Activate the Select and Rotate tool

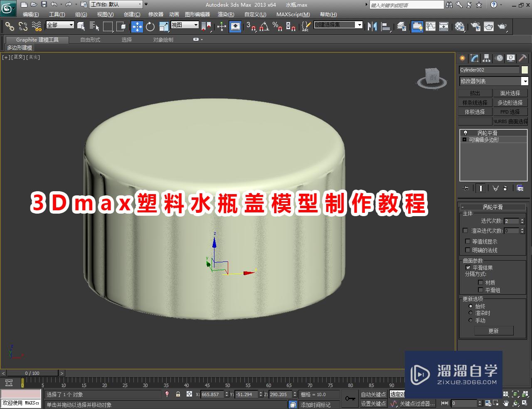click(x=150, y=26)
